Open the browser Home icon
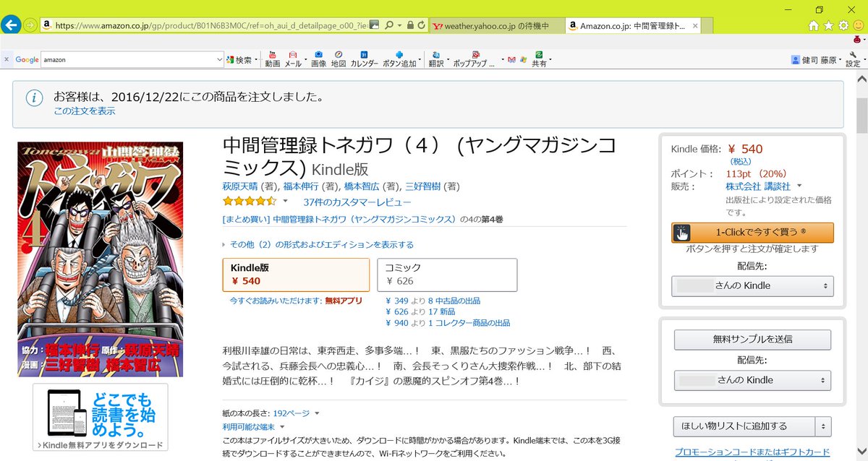 coord(814,25)
